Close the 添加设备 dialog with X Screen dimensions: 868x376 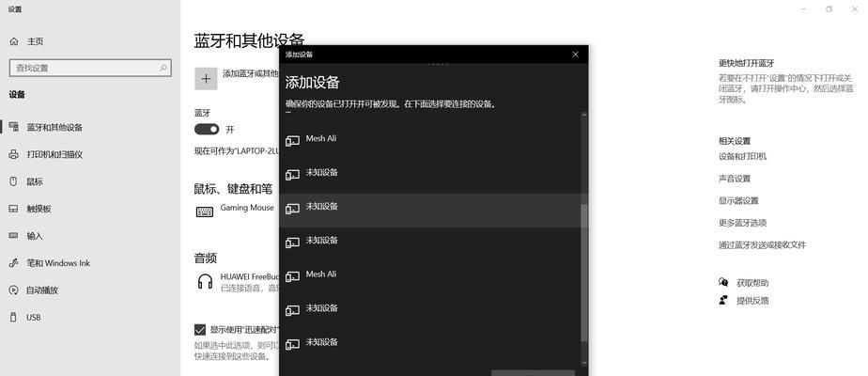pos(575,55)
